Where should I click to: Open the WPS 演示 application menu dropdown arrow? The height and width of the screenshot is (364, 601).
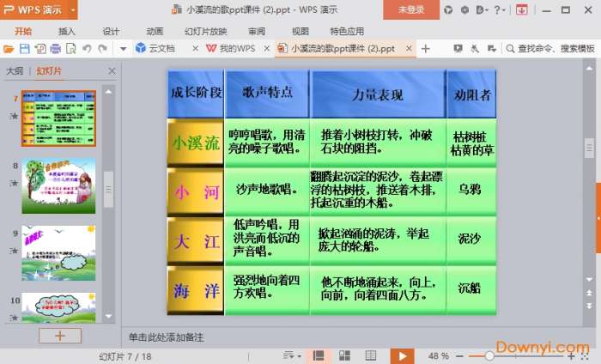click(x=73, y=9)
